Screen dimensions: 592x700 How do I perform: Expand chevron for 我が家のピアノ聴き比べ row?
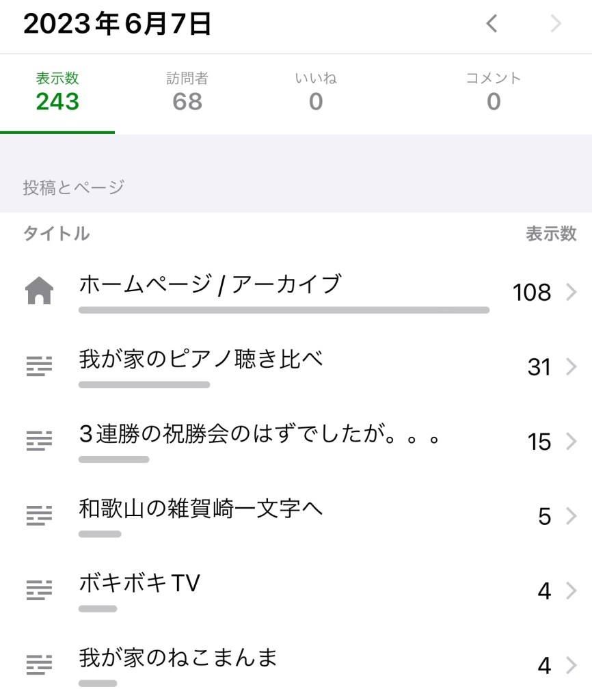(571, 367)
